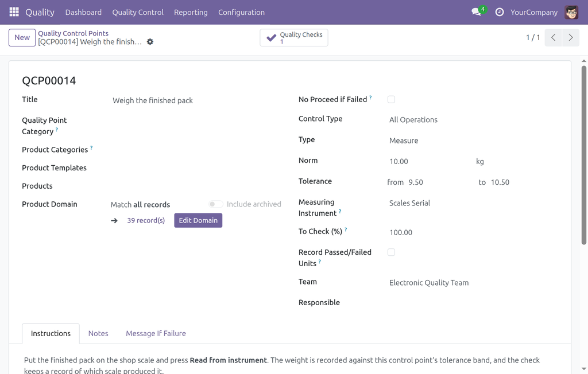Check Record Passed/Failed Units box

[391, 252]
